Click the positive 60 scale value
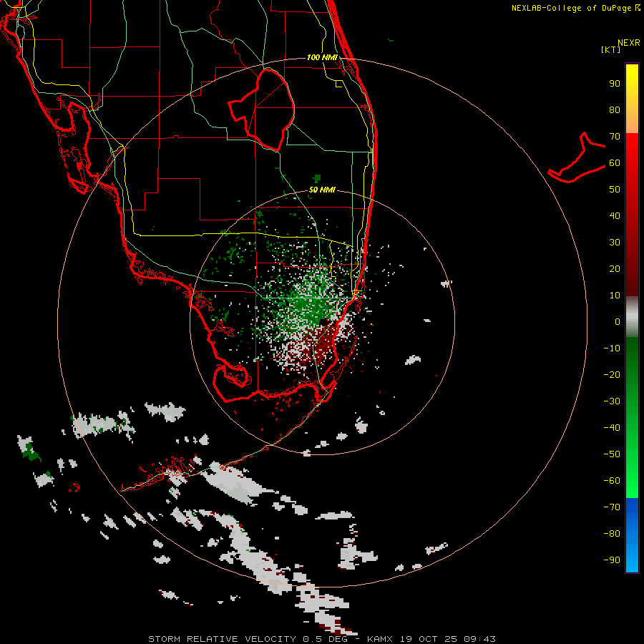644x644 pixels. coord(615,162)
